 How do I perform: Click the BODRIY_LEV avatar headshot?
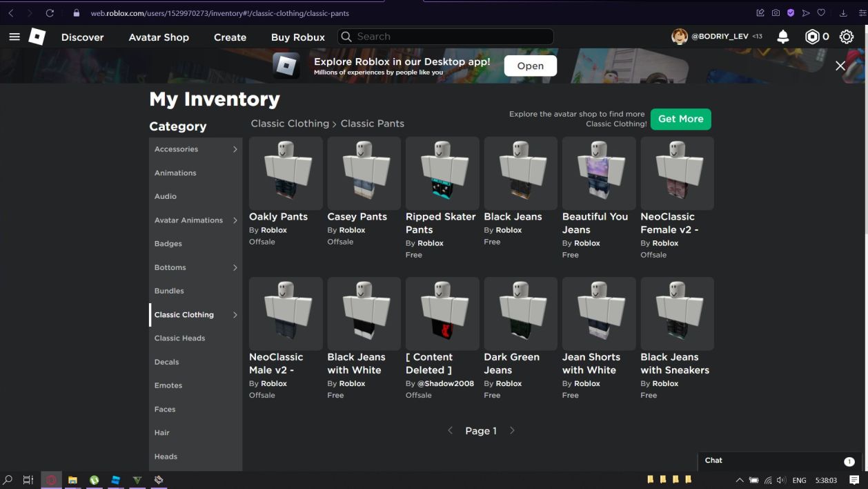680,37
